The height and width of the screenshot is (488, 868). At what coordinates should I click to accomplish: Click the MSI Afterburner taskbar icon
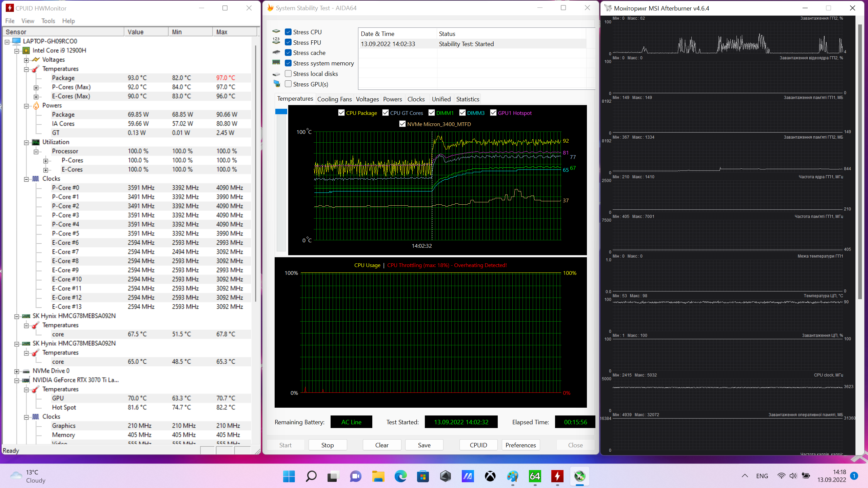click(580, 476)
